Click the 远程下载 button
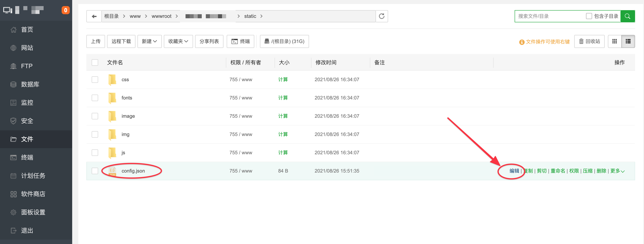644x244 pixels. click(x=121, y=41)
